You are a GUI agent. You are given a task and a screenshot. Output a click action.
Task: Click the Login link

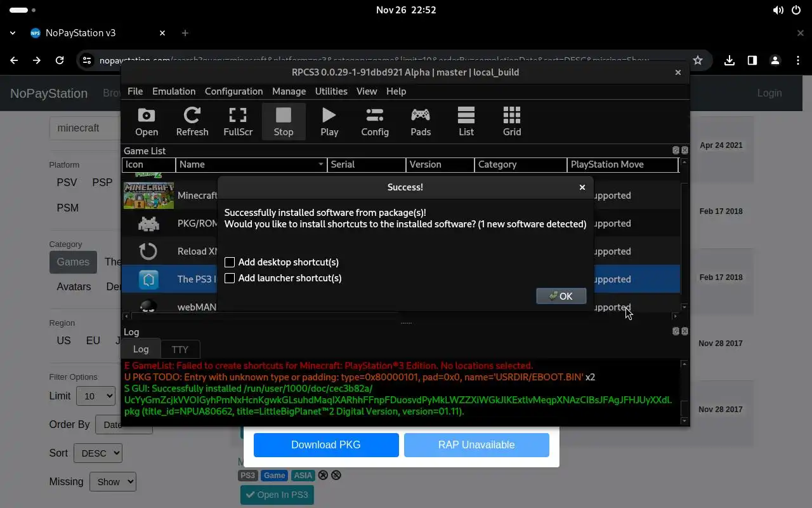(769, 93)
